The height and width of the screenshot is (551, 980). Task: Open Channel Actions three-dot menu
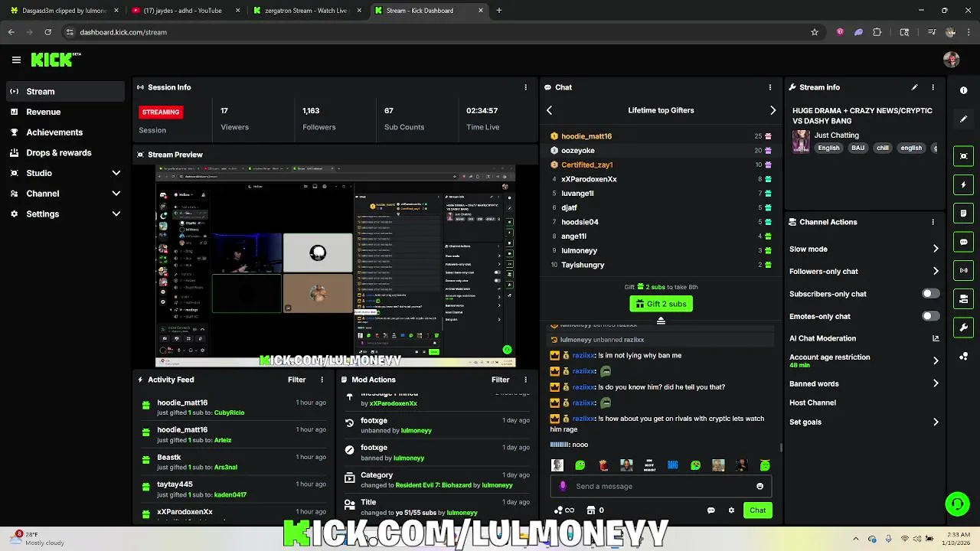(933, 222)
